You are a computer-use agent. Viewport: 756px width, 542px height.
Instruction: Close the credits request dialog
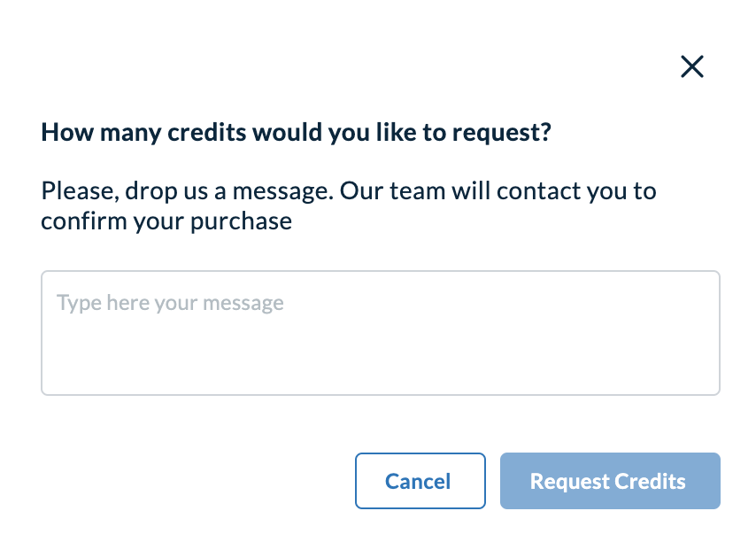(691, 66)
